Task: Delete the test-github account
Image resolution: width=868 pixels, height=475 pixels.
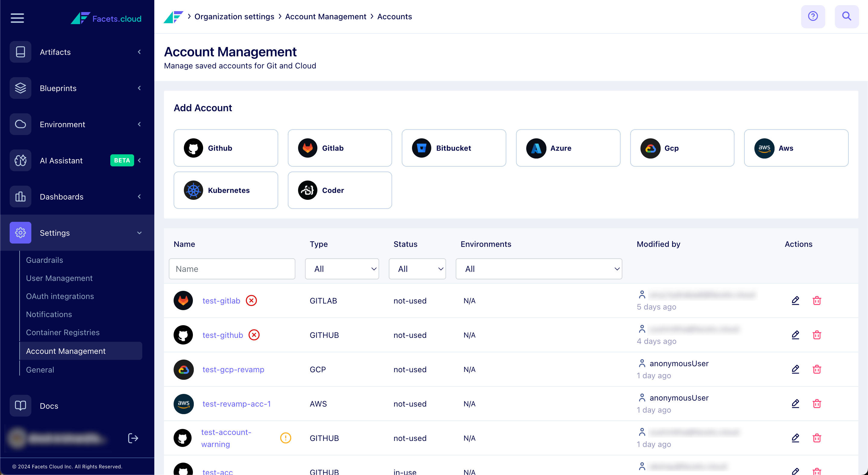Action: point(817,335)
